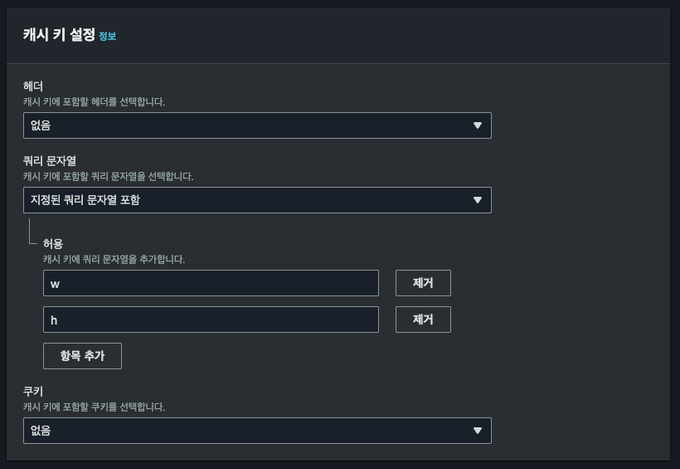This screenshot has height=469, width=680.
Task: Click the 쿠키 section label
Action: point(34,392)
